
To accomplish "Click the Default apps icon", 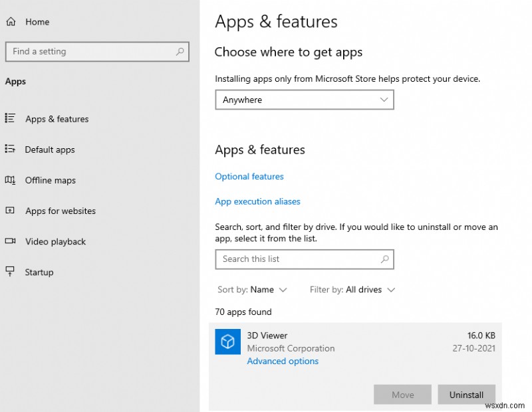I will point(10,149).
